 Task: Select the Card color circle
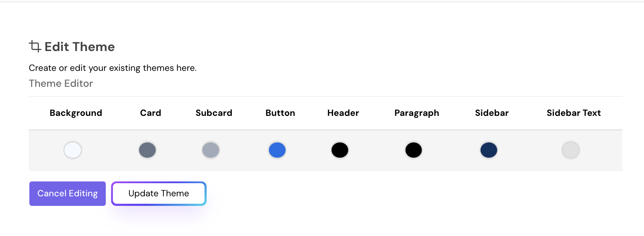[148, 150]
